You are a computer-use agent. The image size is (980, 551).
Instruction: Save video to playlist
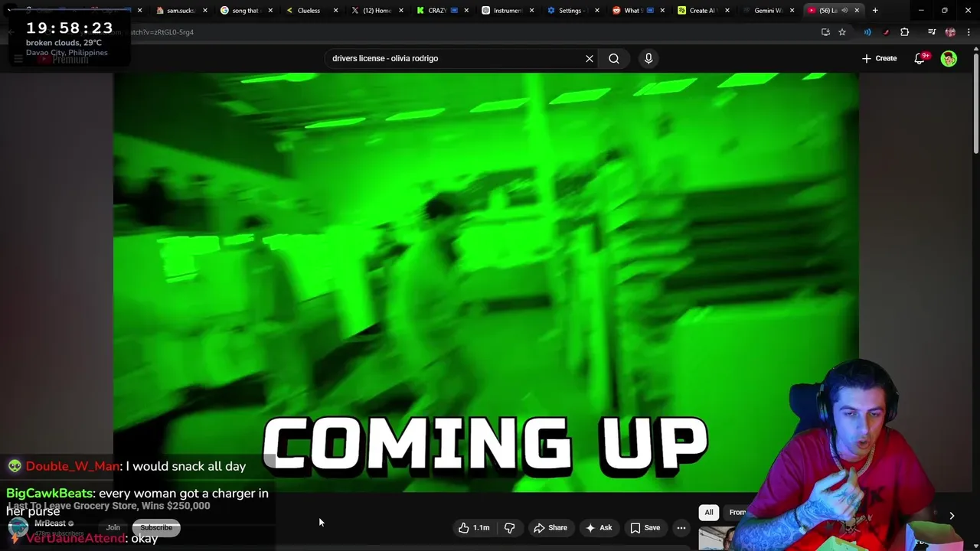tap(645, 527)
